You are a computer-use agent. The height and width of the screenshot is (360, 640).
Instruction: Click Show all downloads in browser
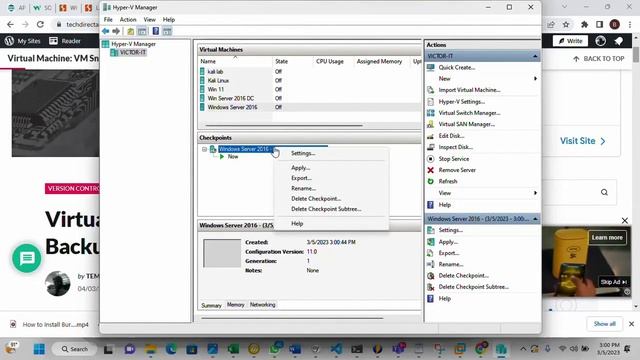point(604,324)
